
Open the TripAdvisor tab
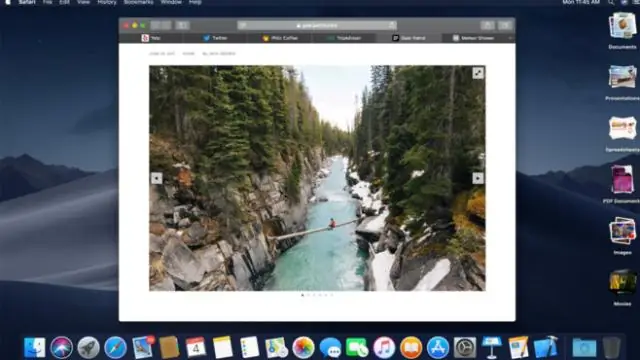[x=344, y=38]
